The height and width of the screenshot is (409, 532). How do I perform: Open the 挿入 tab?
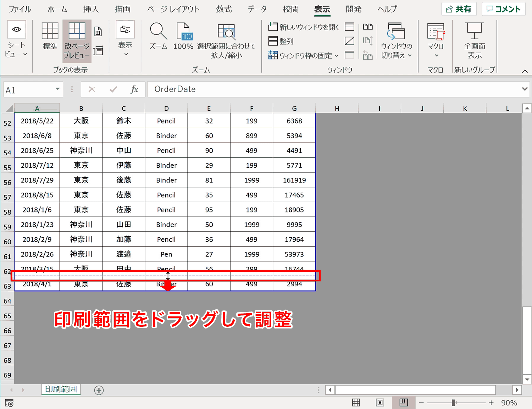pos(91,9)
